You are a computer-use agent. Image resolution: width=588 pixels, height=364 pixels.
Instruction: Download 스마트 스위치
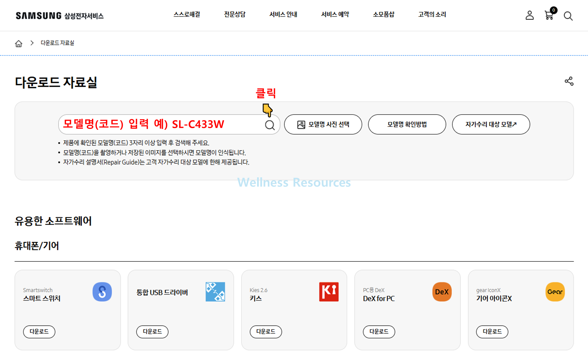click(x=39, y=332)
